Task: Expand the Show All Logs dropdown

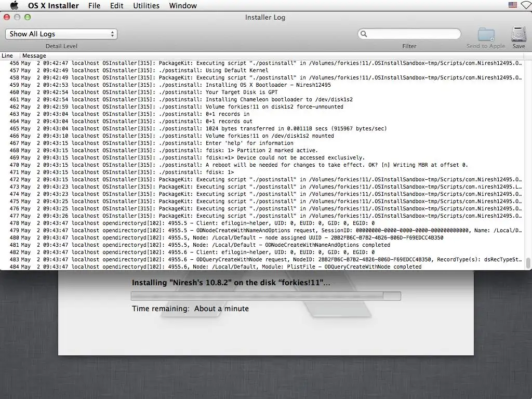Action: click(x=61, y=34)
